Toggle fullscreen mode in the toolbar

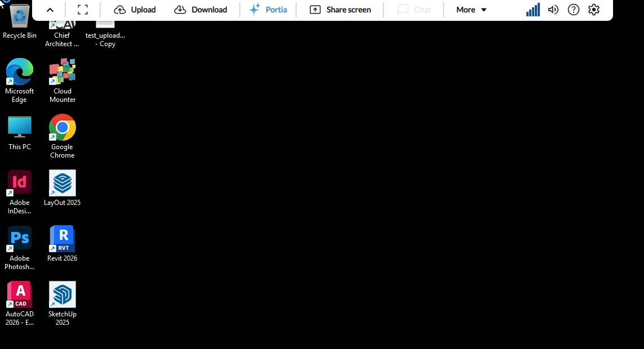point(83,10)
